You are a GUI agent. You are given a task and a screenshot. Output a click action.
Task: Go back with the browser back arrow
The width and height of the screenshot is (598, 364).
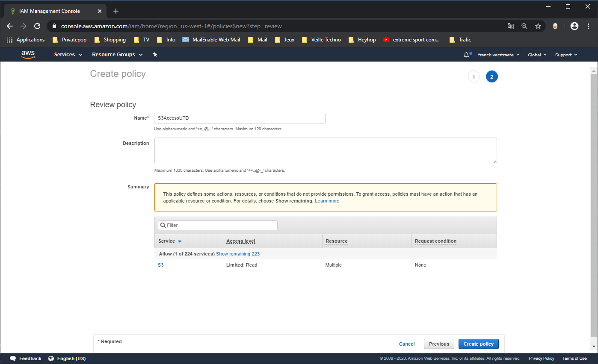pos(10,26)
